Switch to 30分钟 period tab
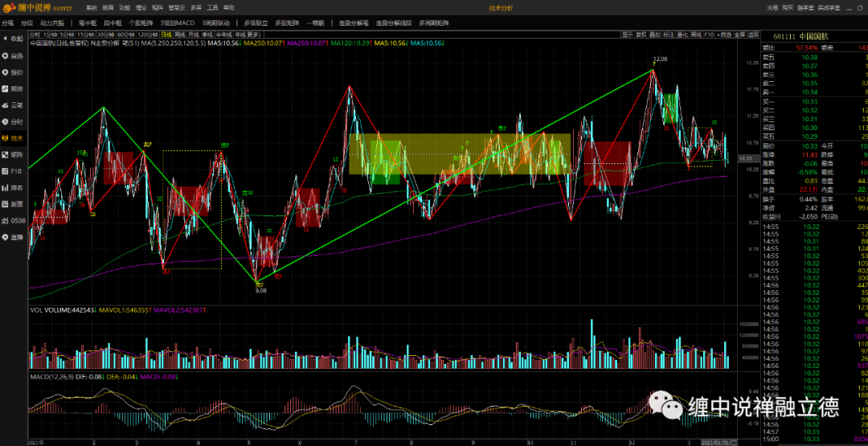The image size is (868, 446). tap(106, 35)
